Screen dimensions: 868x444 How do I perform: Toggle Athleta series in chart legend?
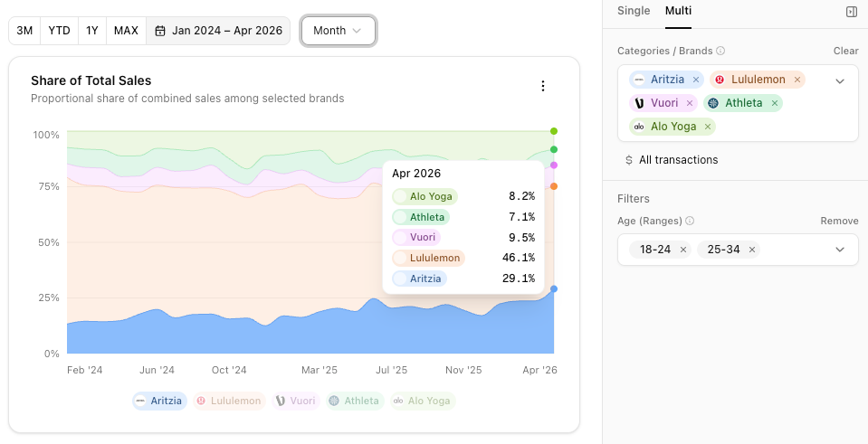coord(355,401)
